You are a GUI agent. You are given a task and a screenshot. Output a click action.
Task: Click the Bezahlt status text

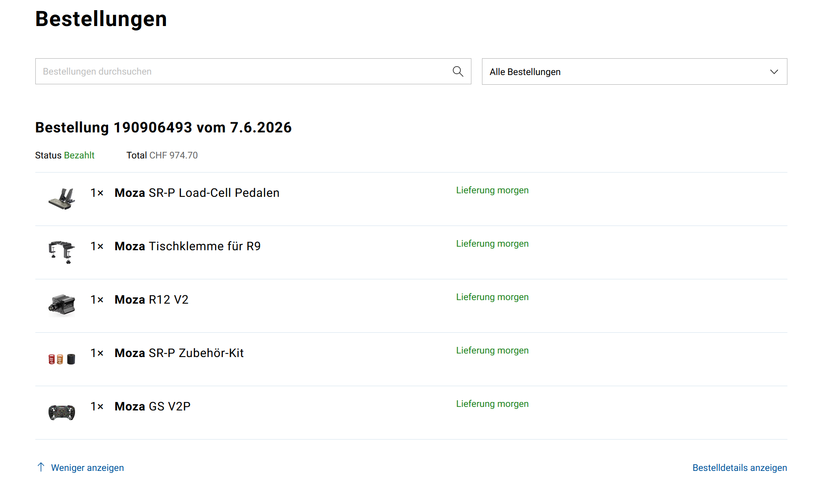[79, 155]
